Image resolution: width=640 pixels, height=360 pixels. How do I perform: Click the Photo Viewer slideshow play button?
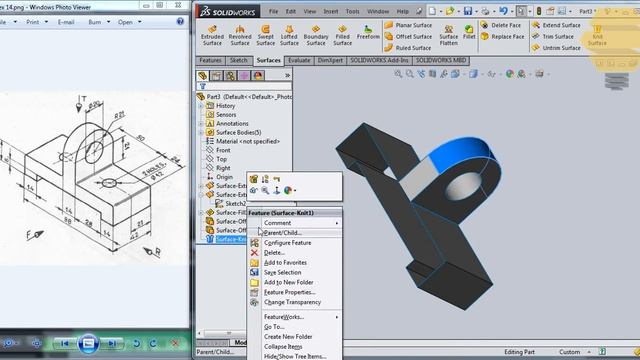[x=88, y=343]
